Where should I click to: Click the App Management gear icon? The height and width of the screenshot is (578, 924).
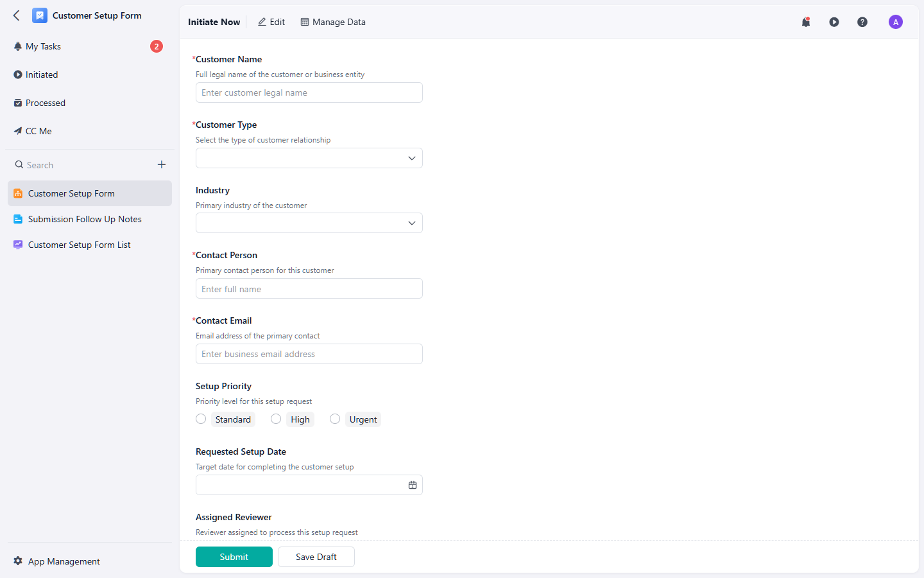(18, 561)
